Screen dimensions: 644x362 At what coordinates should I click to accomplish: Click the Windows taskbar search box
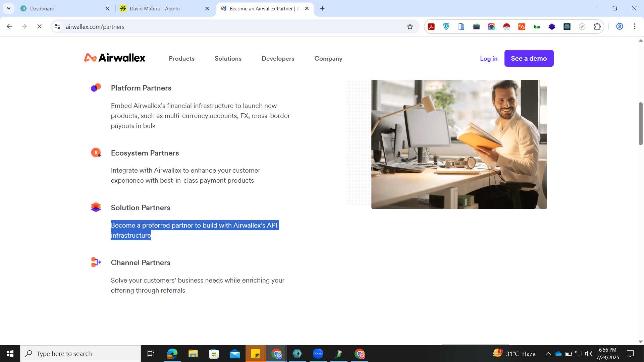pos(80,354)
